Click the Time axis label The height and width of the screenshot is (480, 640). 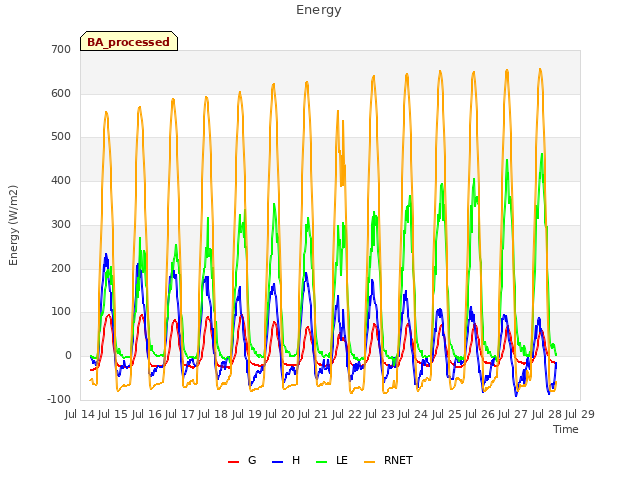[566, 429]
